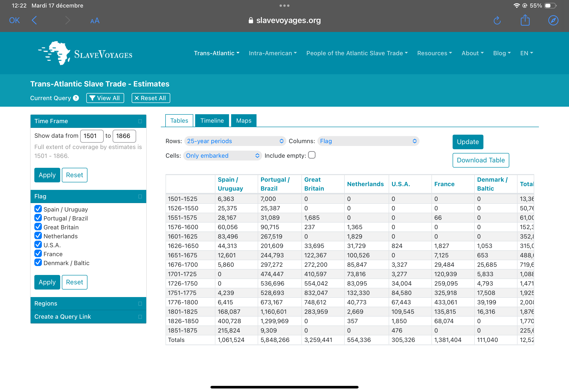Enable the Include empty checkbox
569x392 pixels.
pyautogui.click(x=312, y=155)
